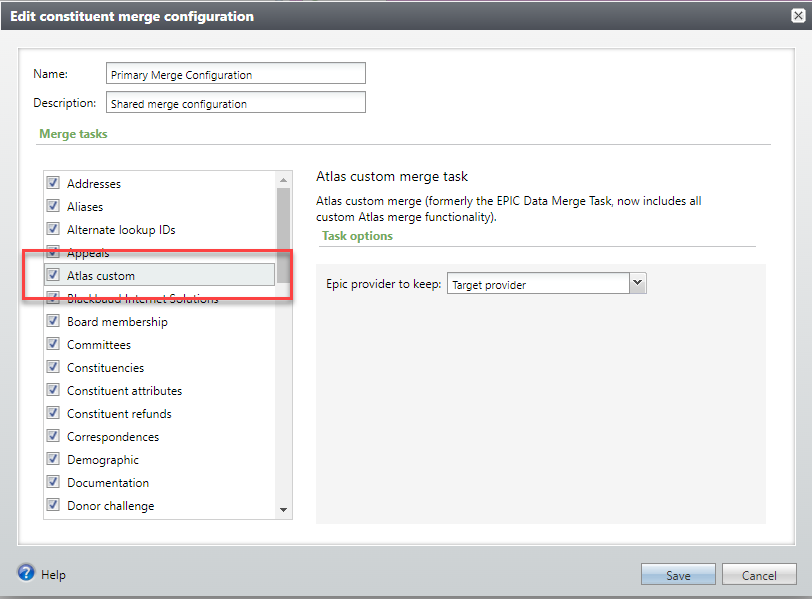Click into the Name text field
The height and width of the screenshot is (599, 812).
coord(235,74)
